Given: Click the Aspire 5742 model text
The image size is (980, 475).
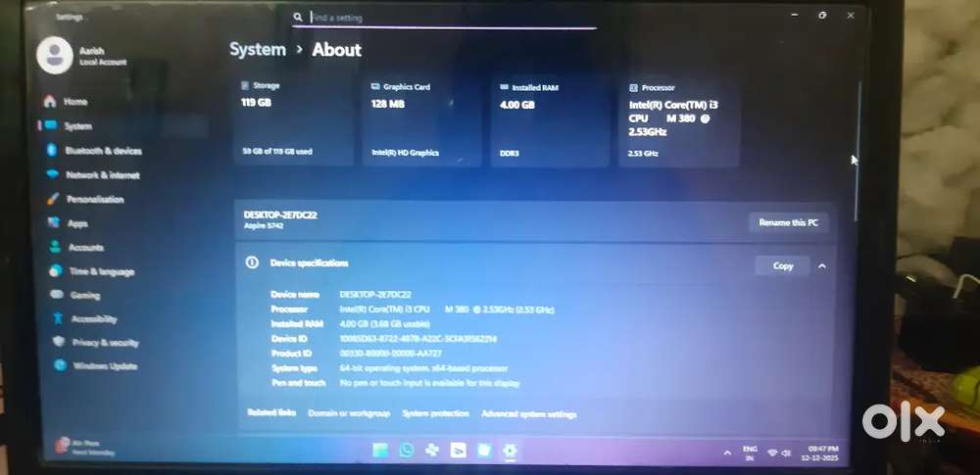Looking at the screenshot, I should (263, 225).
